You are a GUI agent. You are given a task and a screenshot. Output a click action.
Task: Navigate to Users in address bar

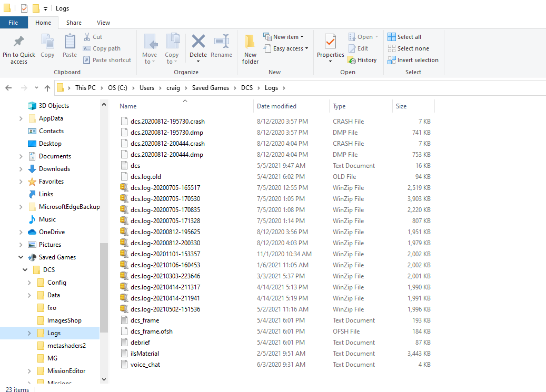(146, 88)
